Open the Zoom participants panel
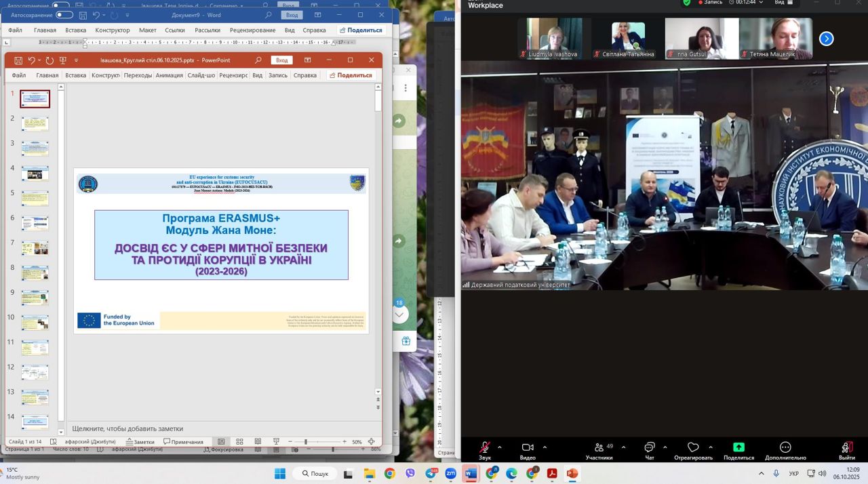Screen dimensions: 868x484 click(x=599, y=448)
